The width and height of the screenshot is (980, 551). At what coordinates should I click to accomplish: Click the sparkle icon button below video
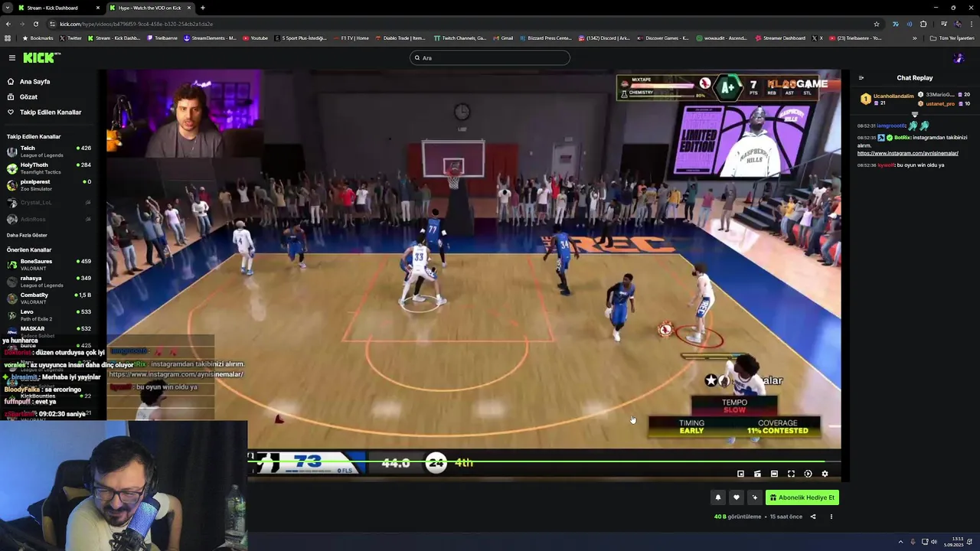(x=755, y=497)
